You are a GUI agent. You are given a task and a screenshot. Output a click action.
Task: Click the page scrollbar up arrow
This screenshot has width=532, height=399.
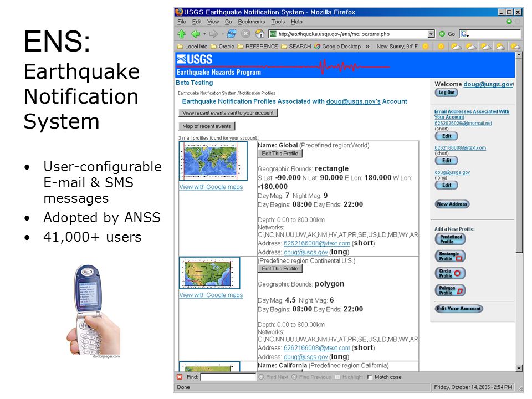[519, 55]
